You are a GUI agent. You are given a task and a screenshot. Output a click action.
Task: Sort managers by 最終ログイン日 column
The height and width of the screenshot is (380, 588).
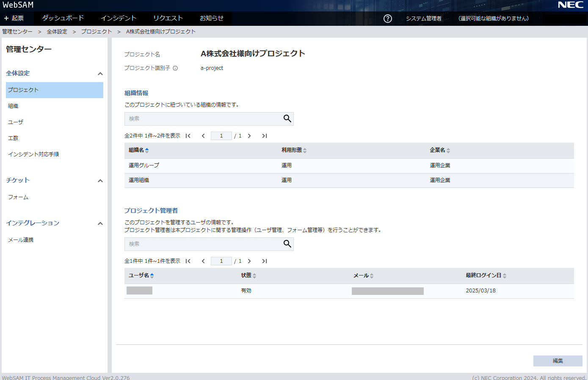coord(486,275)
